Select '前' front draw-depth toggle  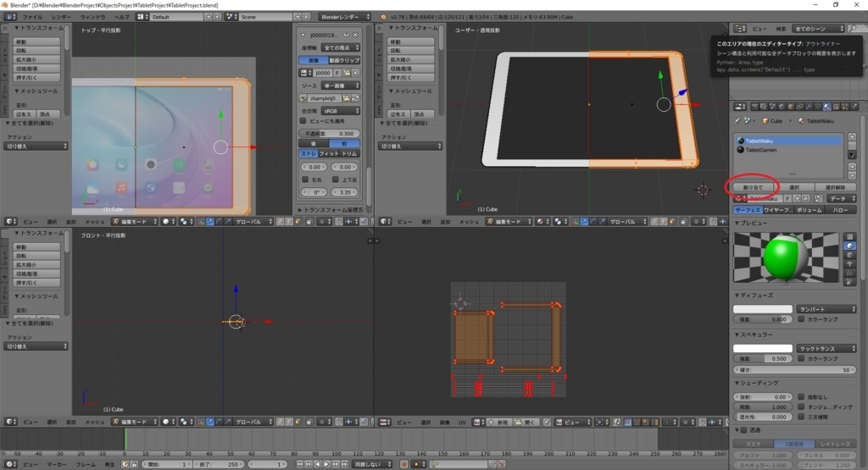click(x=344, y=143)
